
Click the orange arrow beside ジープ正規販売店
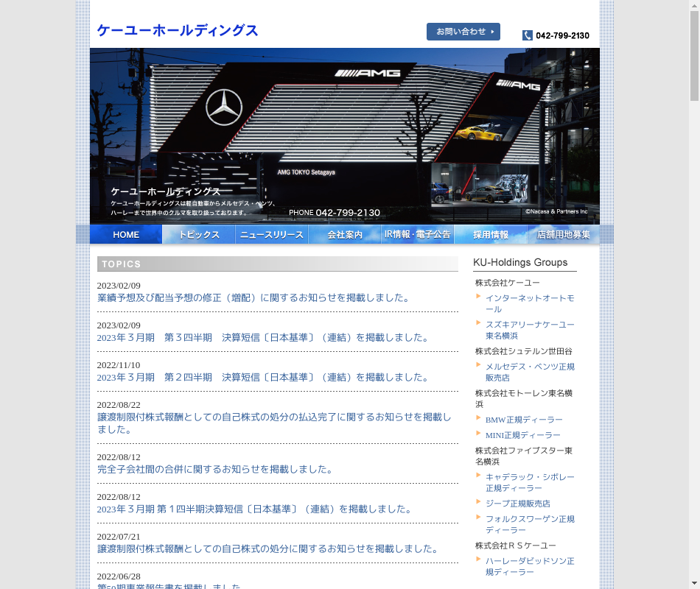478,502
